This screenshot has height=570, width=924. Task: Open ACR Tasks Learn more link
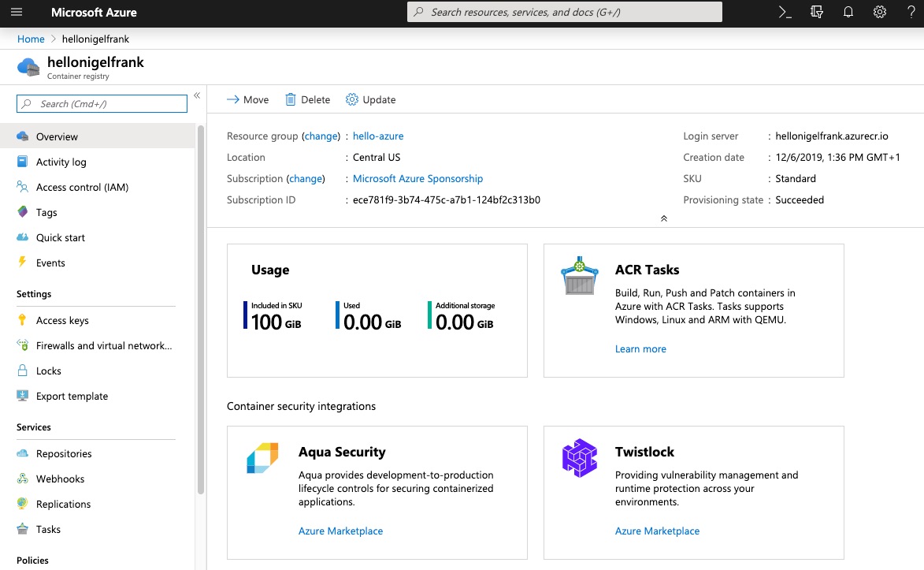640,348
